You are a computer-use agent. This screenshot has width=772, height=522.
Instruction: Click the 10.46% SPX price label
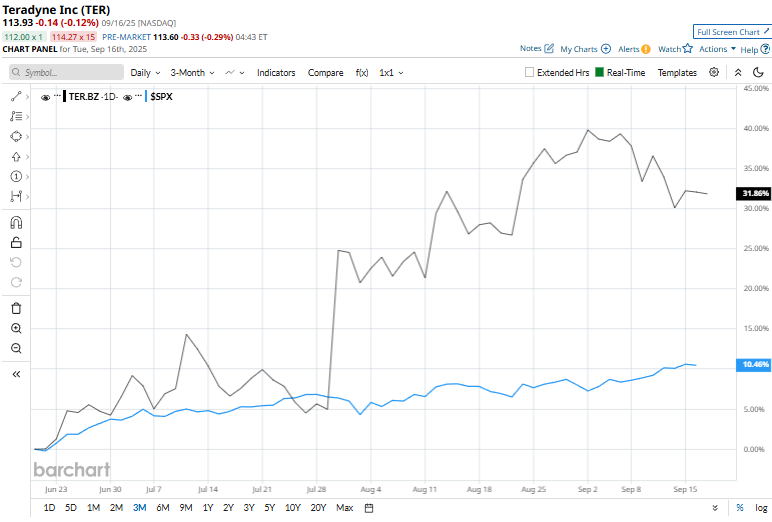click(x=754, y=364)
